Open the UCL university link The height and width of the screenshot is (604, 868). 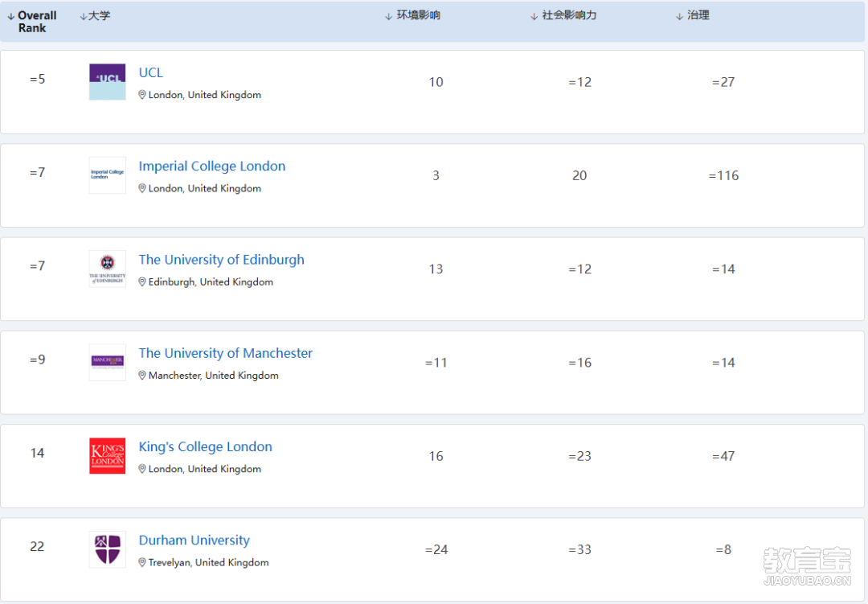click(150, 72)
